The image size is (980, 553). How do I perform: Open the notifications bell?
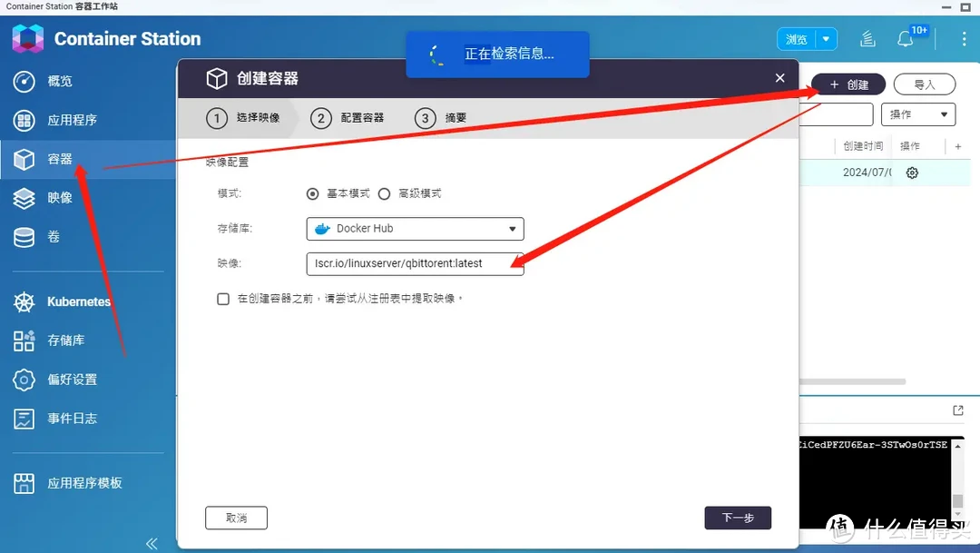(x=905, y=39)
